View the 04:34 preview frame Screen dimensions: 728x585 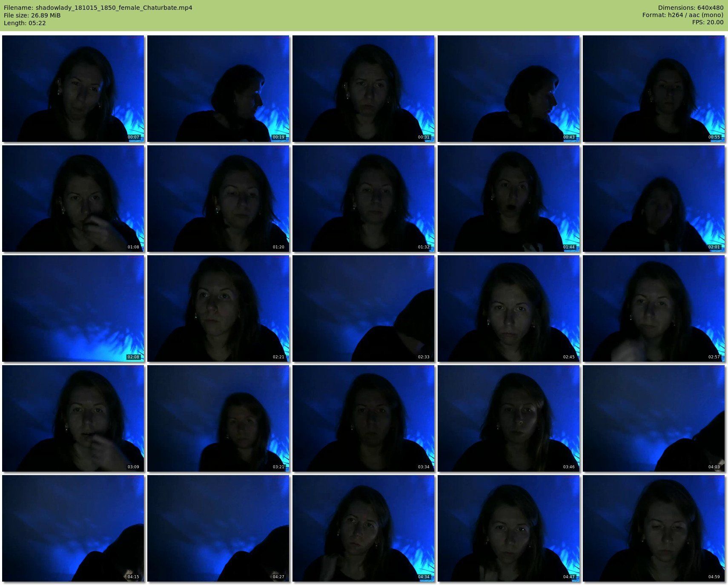[363, 528]
